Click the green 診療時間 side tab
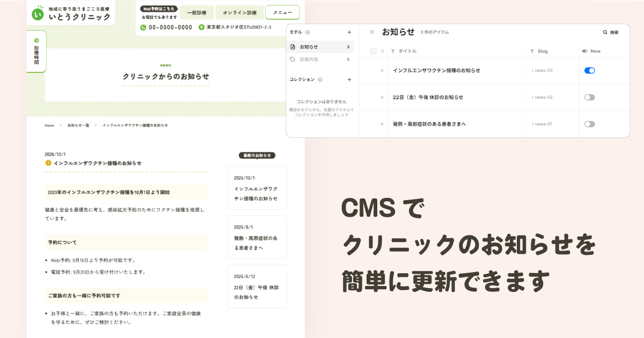 [35, 51]
